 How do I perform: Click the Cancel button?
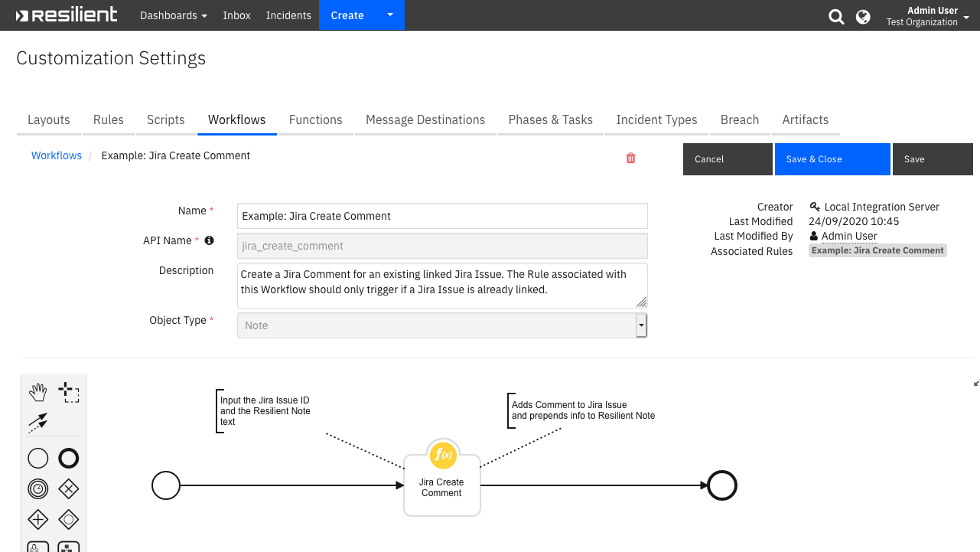click(728, 159)
